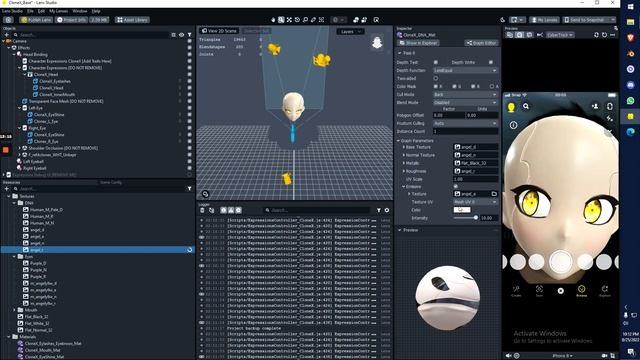Image resolution: width=640 pixels, height=360 pixels.
Task: Open Logger settings gear icon
Action: coord(387,210)
